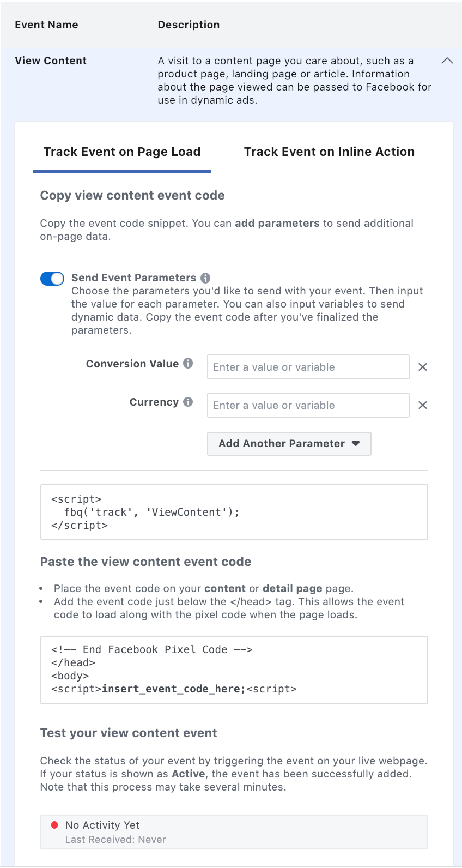462x868 pixels.
Task: Click the fbq ViewContent code snippet box
Action: tap(234, 512)
